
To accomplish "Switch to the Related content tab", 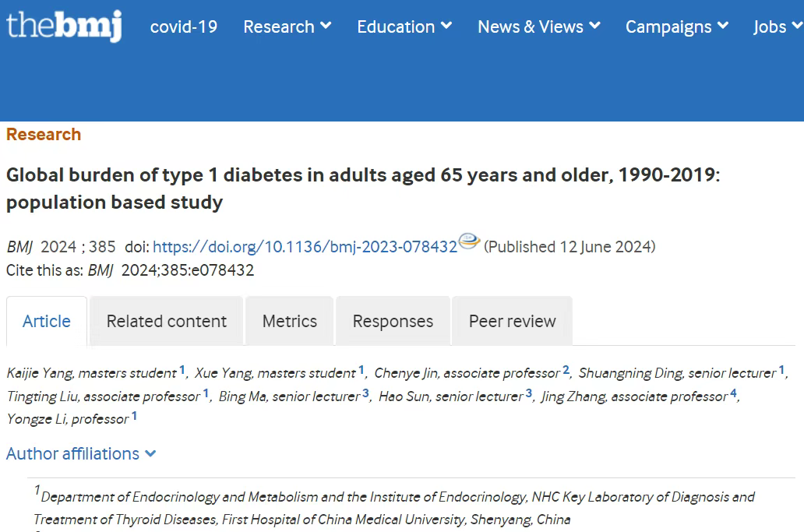I will [x=166, y=322].
